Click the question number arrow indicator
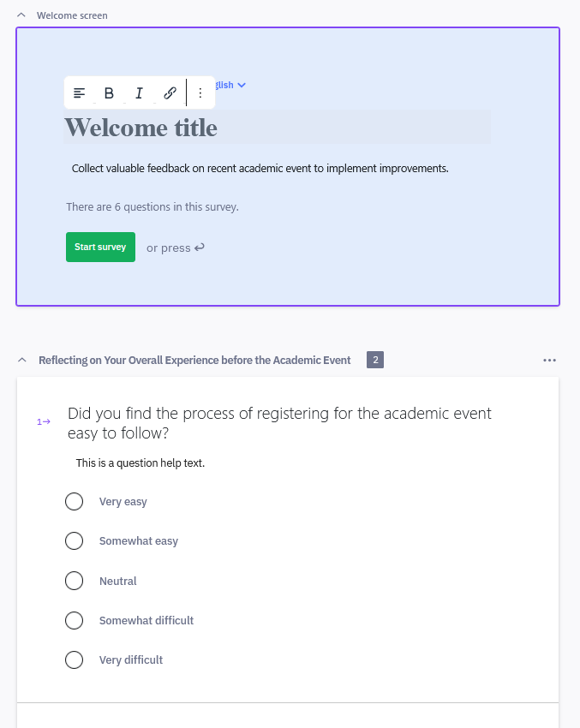The image size is (580, 728). [44, 421]
